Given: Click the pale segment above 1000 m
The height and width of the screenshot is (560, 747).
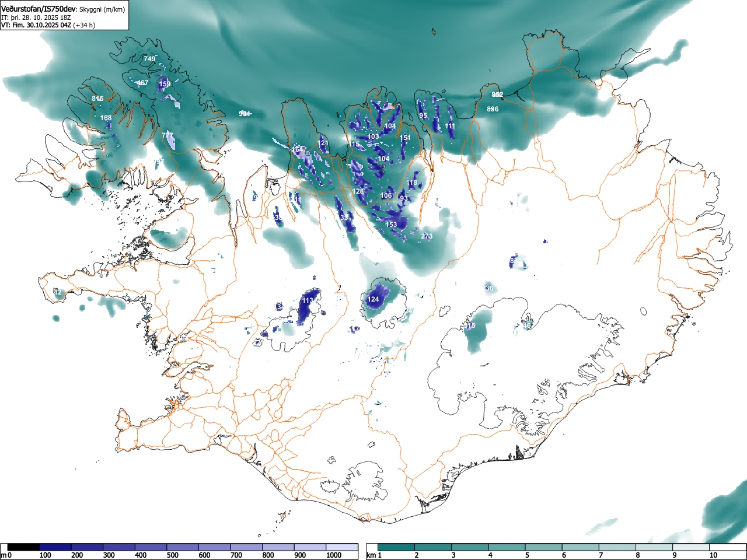Looking at the screenshot, I should coord(341,547).
